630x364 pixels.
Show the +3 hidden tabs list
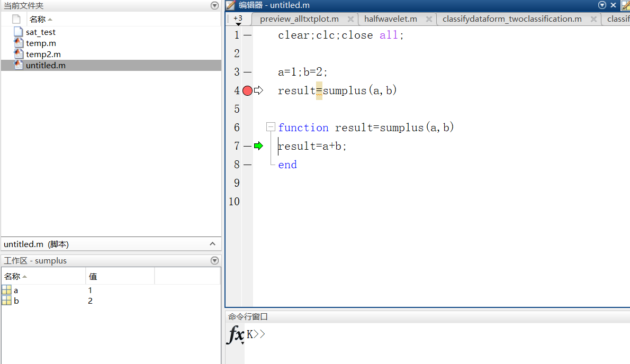[x=238, y=20]
